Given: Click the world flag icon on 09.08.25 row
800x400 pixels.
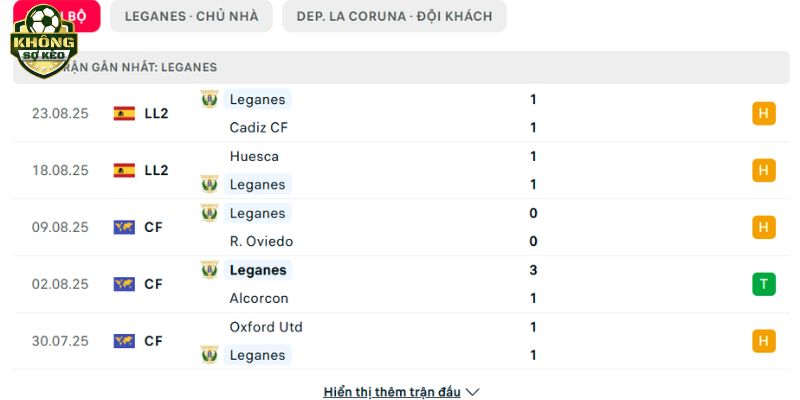Looking at the screenshot, I should [x=124, y=227].
